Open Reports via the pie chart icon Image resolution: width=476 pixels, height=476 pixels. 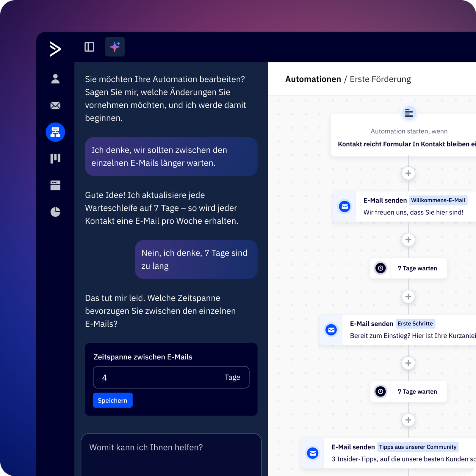pyautogui.click(x=55, y=212)
